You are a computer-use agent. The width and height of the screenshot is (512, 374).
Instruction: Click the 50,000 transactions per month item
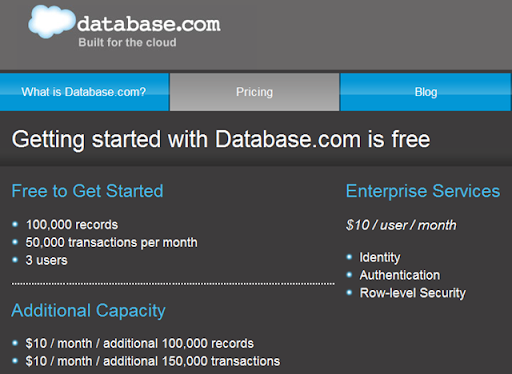[x=111, y=243]
